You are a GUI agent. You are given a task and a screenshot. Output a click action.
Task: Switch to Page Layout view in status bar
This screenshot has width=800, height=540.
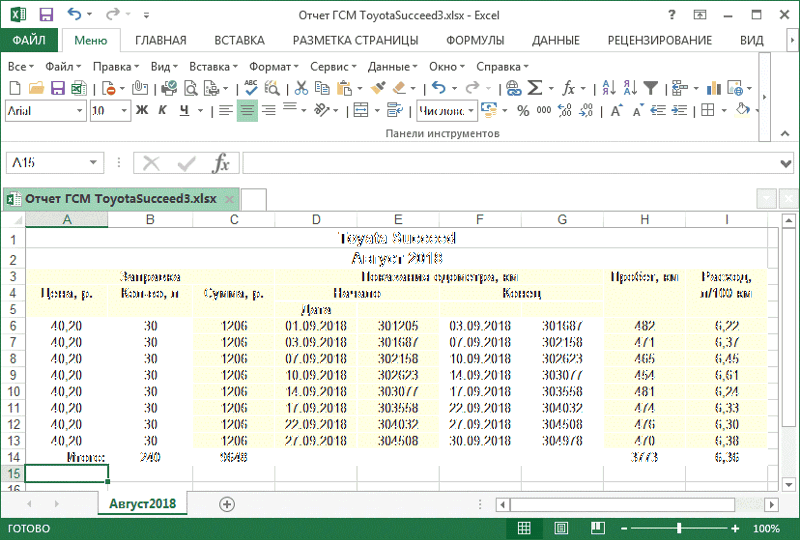pos(561,528)
